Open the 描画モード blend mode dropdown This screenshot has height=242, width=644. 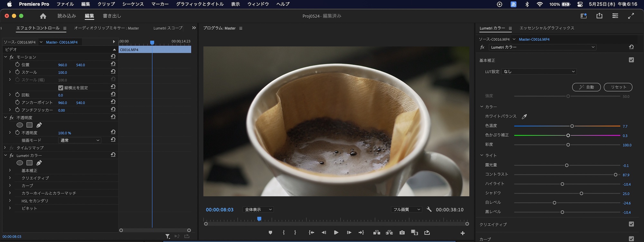(x=80, y=140)
